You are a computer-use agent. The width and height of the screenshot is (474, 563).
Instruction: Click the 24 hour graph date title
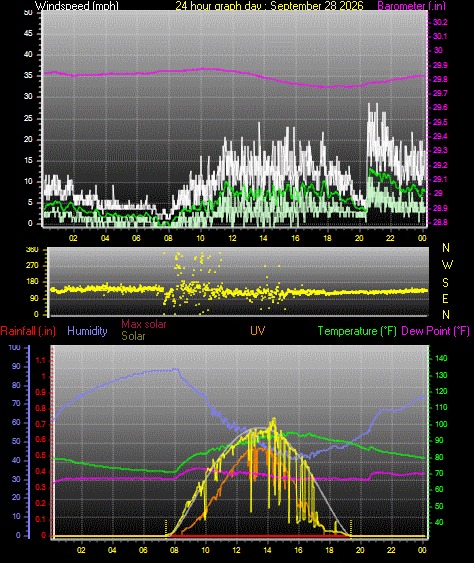click(x=269, y=6)
